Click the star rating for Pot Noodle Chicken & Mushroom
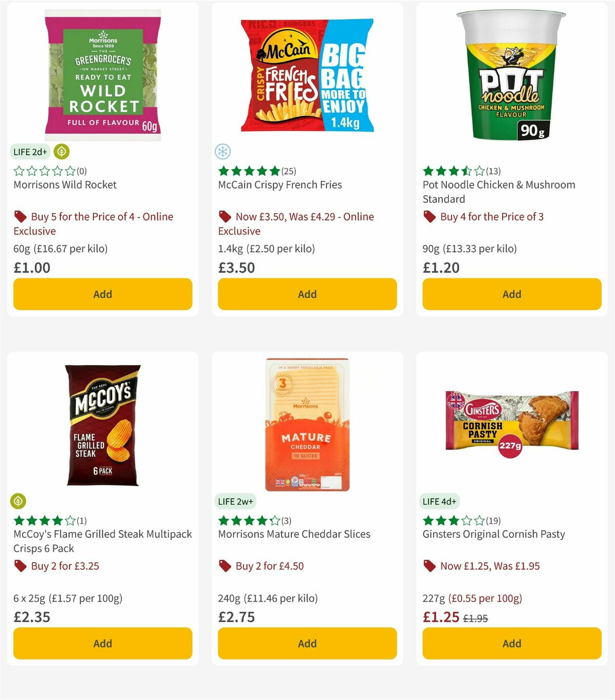This screenshot has height=700, width=615. click(453, 171)
